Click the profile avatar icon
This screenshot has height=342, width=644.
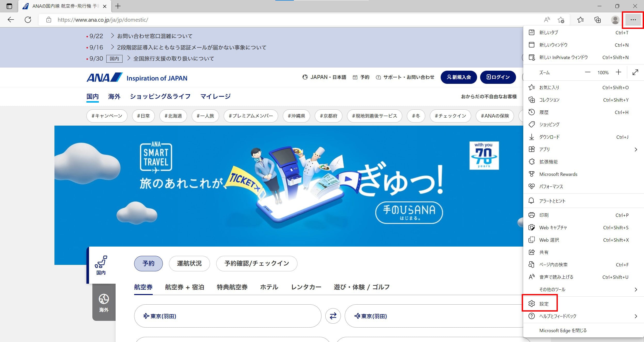615,20
